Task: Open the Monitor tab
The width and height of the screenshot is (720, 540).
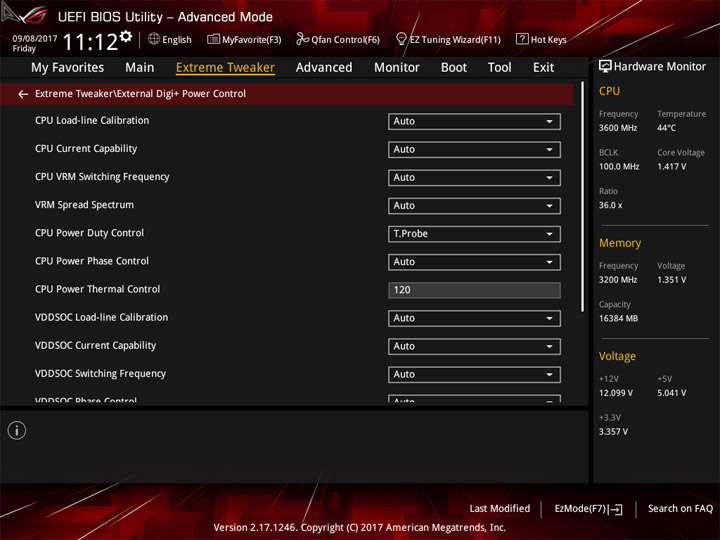Action: pyautogui.click(x=397, y=68)
